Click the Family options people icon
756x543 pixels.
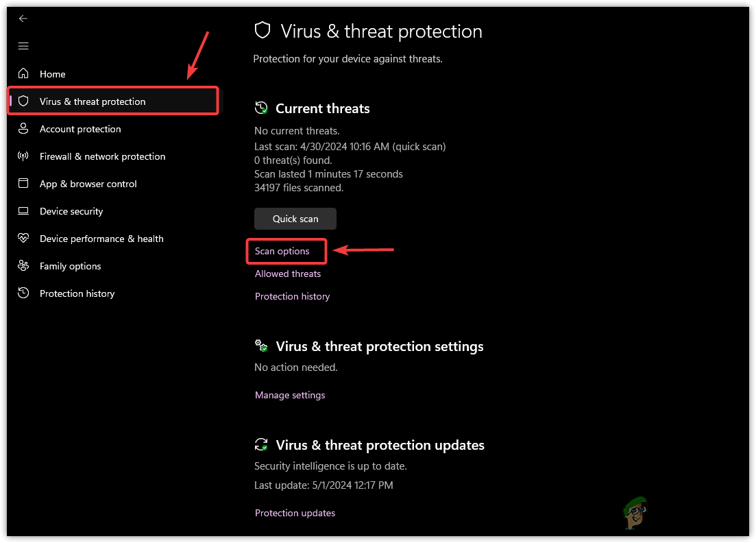[x=23, y=266]
